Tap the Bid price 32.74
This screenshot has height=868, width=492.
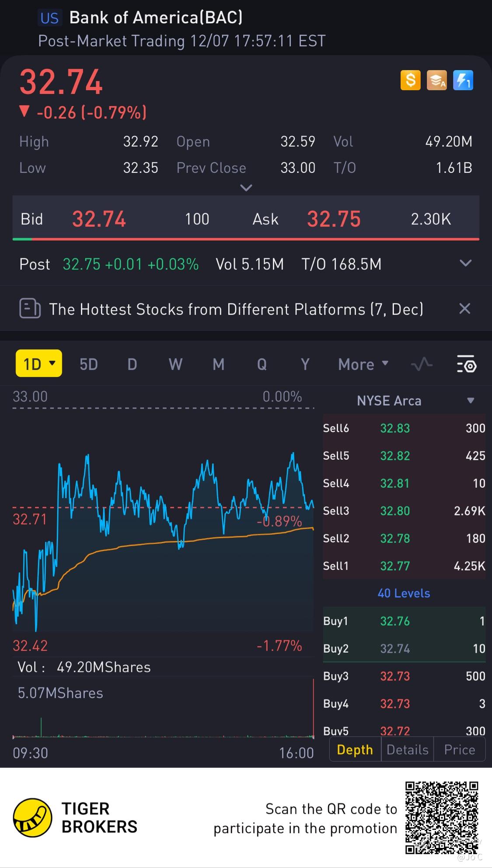pyautogui.click(x=99, y=219)
